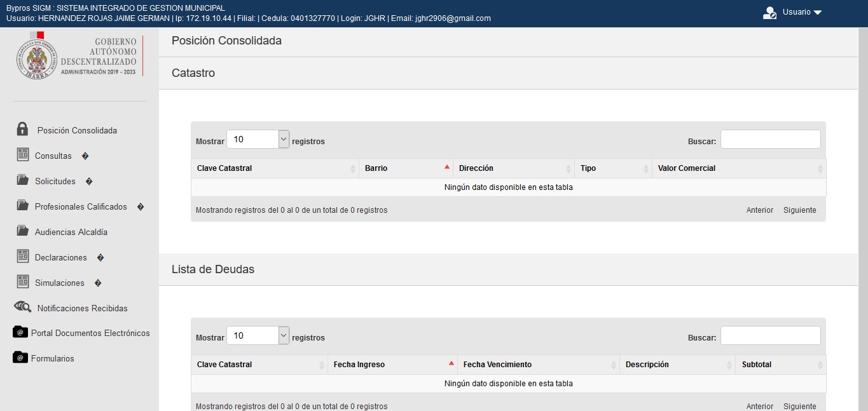Sort debts by Fecha Ingreso column

pos(392,365)
